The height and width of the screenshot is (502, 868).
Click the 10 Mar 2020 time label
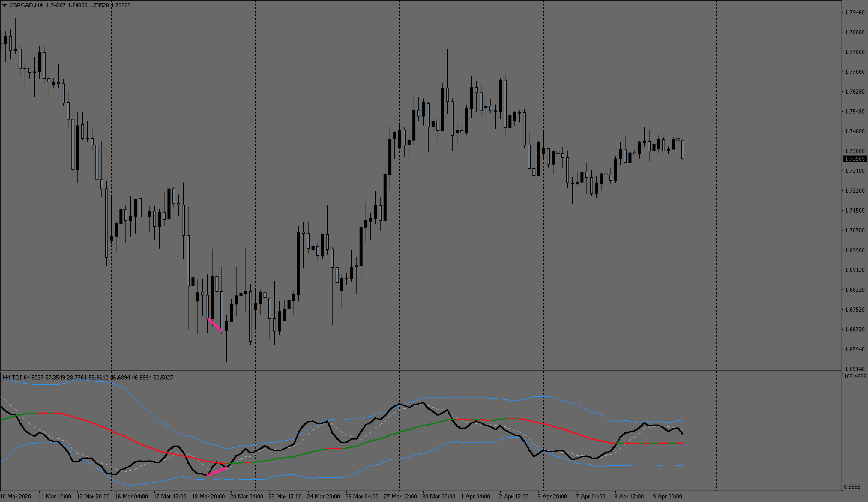click(16, 497)
